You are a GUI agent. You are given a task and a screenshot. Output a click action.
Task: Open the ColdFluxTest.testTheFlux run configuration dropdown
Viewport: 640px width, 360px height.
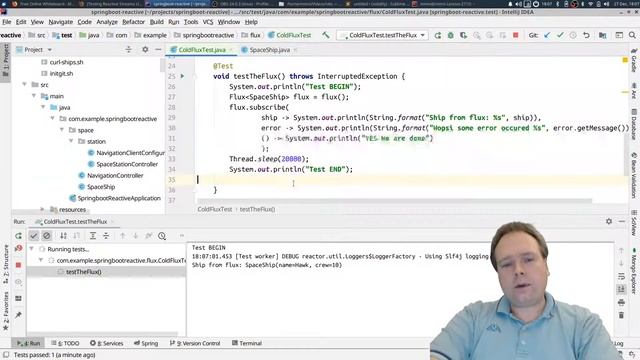tap(382, 35)
